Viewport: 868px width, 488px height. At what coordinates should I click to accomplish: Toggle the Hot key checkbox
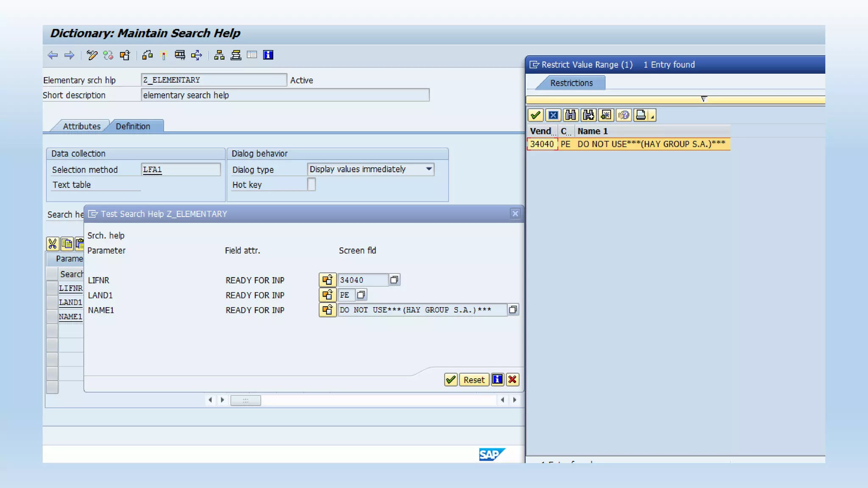point(312,184)
